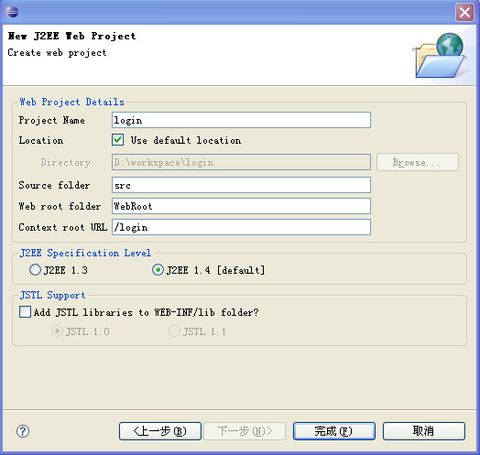
Task: Select J2EE 1.4 [default] radio button
Action: tap(158, 270)
